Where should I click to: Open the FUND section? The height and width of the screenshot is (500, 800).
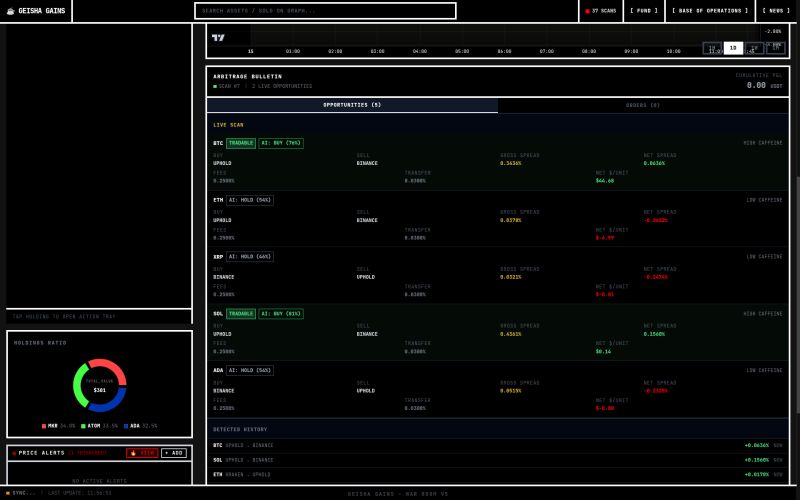[643, 11]
